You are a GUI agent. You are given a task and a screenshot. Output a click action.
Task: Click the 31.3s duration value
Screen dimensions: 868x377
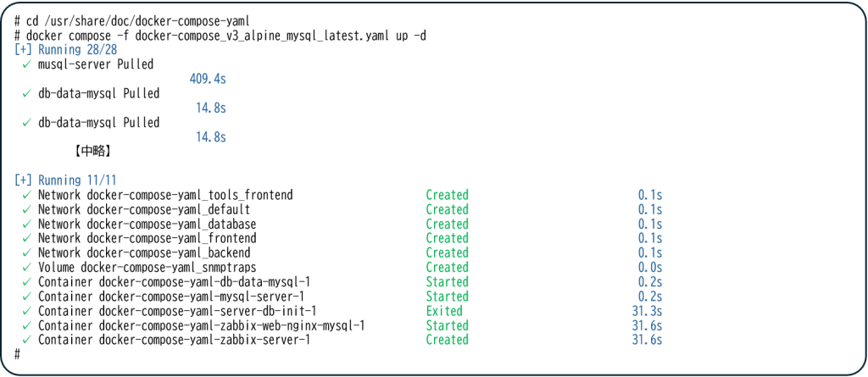[x=647, y=311]
